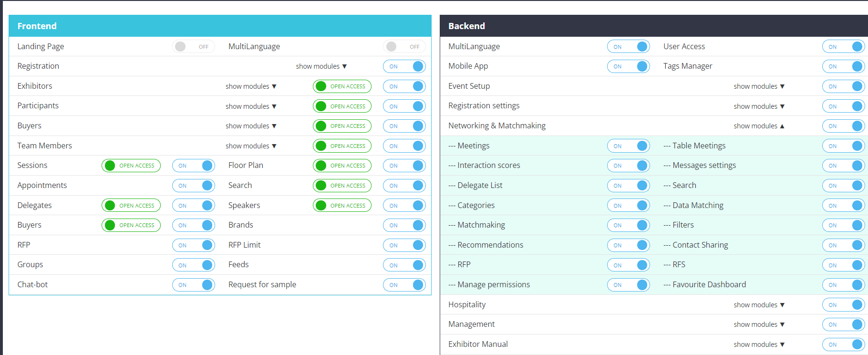Show modules for Hospitality

759,305
